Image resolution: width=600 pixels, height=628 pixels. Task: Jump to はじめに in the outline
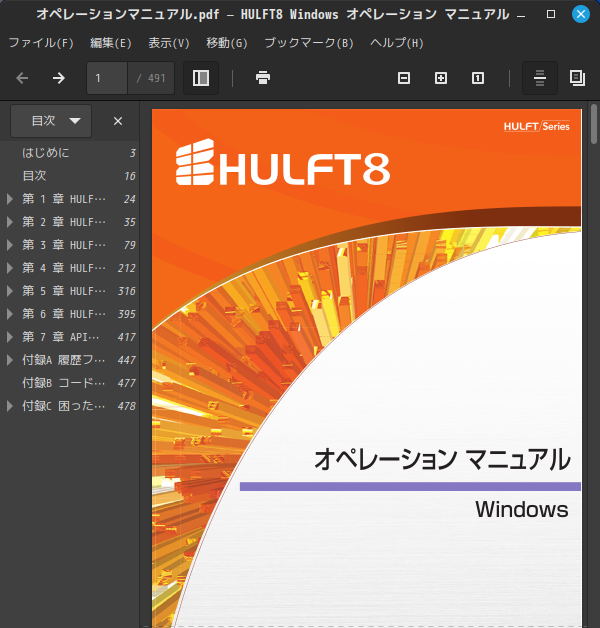click(46, 153)
